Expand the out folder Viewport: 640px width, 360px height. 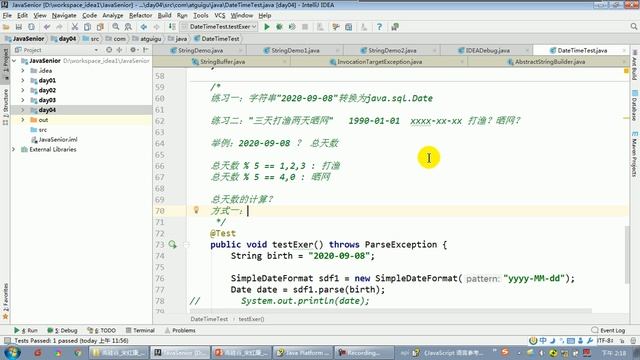23,120
